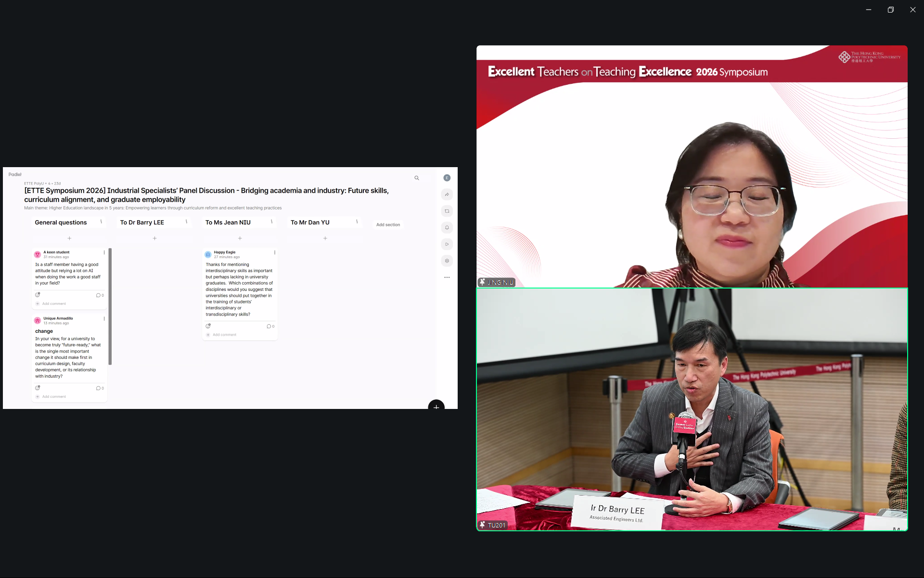
Task: Select the JING NIU video tile
Action: [x=692, y=167]
